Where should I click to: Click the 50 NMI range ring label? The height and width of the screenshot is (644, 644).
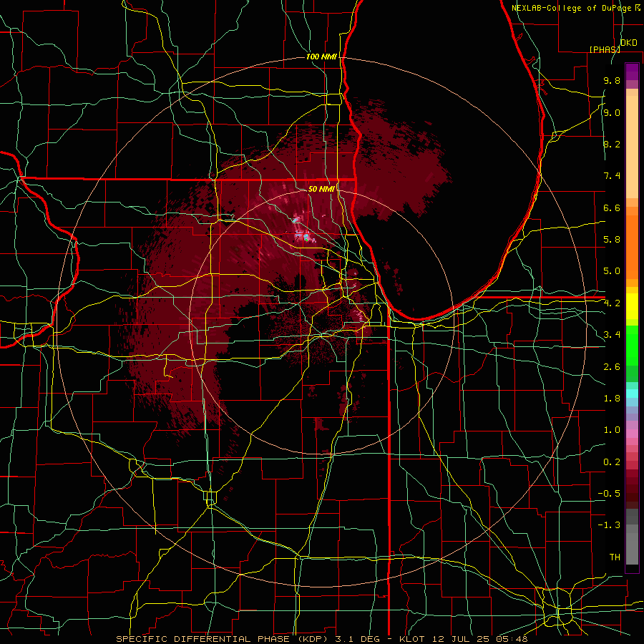click(x=321, y=189)
